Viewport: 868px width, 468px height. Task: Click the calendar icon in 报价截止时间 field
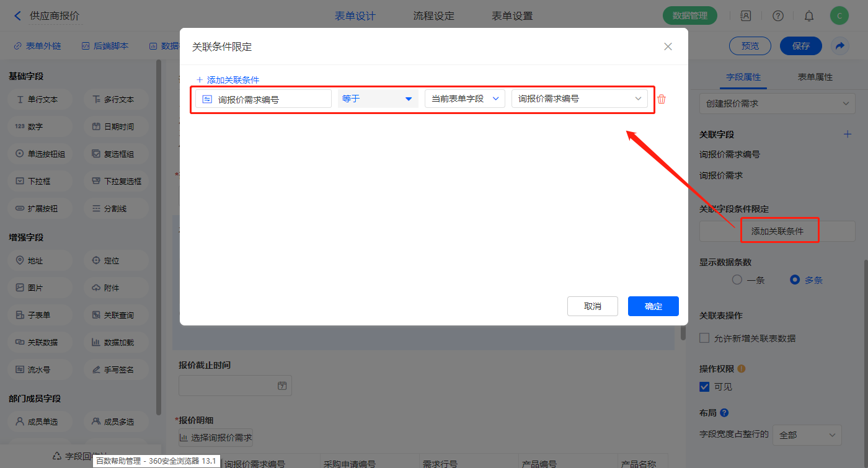coord(282,386)
